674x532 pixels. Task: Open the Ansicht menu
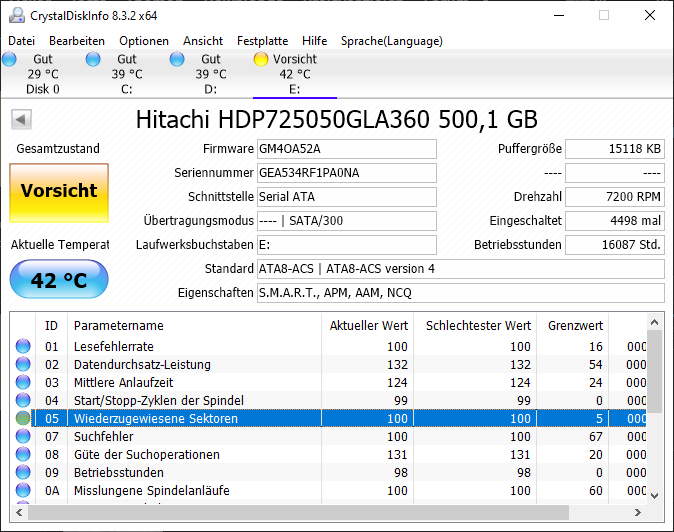click(x=203, y=41)
